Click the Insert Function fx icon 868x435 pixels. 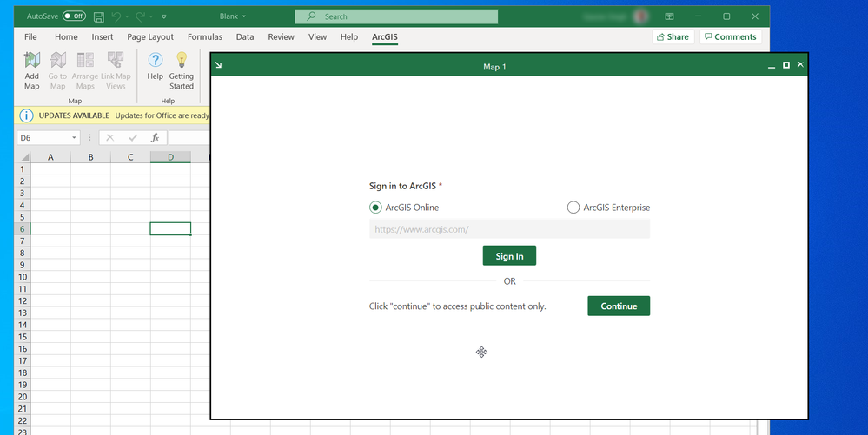[155, 138]
